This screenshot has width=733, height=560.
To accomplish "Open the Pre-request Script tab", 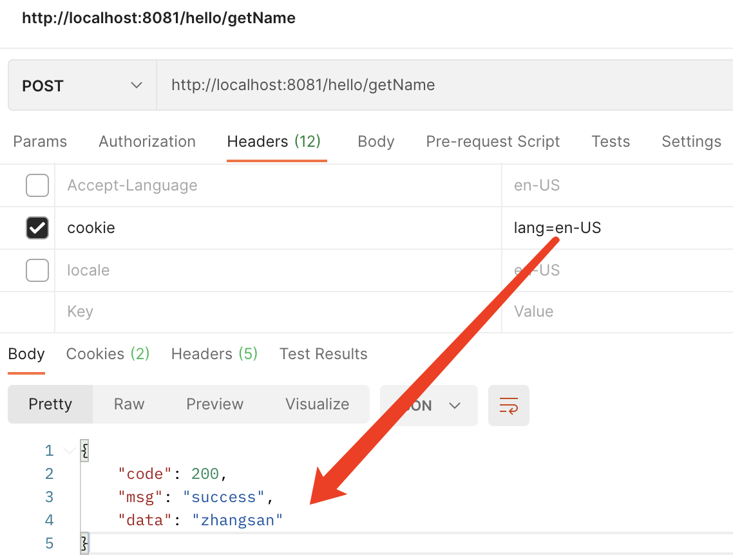I will pyautogui.click(x=493, y=141).
